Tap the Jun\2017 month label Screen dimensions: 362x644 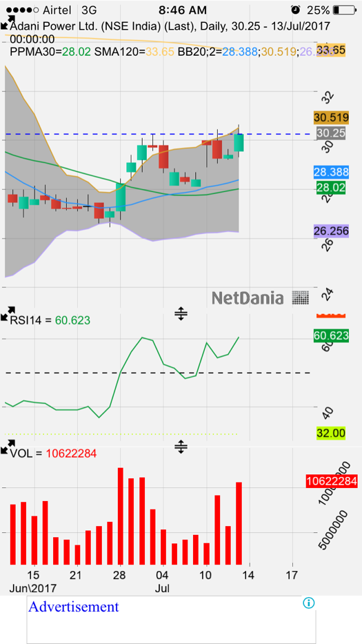(x=33, y=588)
